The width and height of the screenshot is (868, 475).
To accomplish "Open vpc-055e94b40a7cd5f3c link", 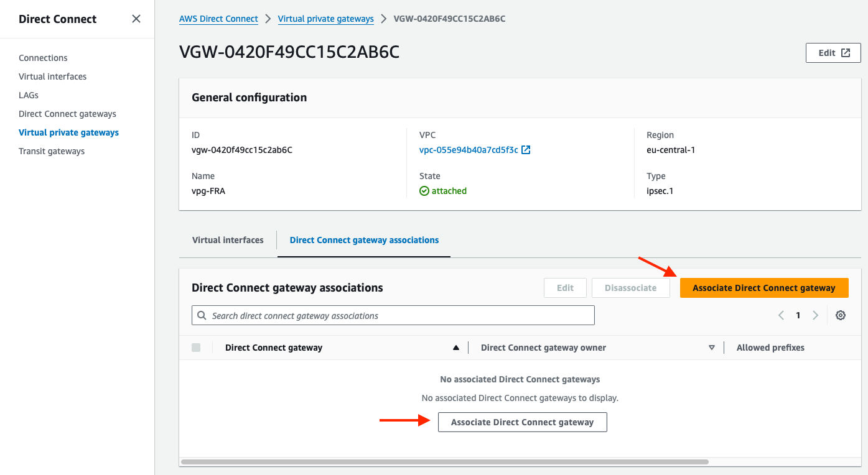I will [x=469, y=150].
